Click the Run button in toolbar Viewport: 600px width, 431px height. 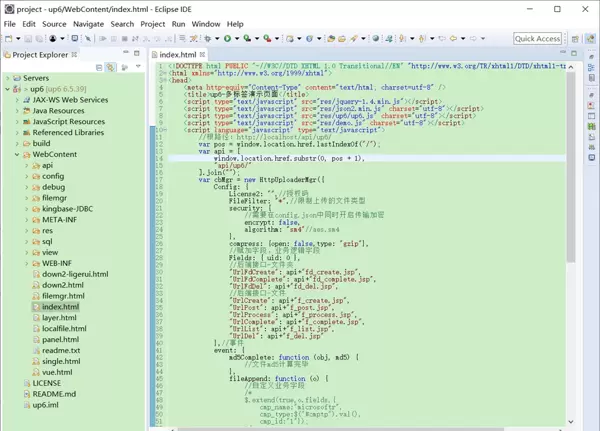(228, 39)
